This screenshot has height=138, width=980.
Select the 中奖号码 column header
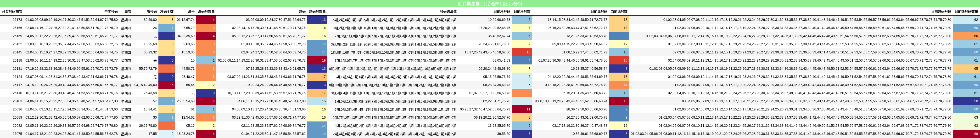coord(111,12)
